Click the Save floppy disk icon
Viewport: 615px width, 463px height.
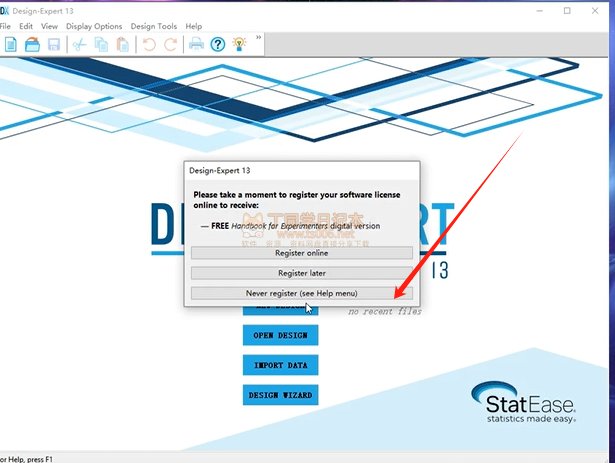pyautogui.click(x=54, y=44)
